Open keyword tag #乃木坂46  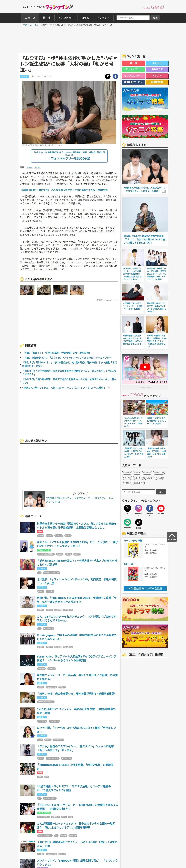coord(138,478)
